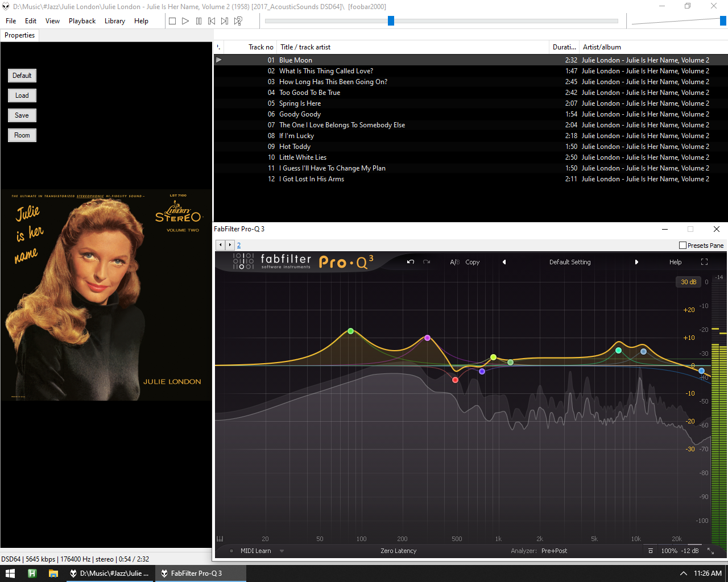The image size is (728, 582).
Task: Click the Default button
Action: coord(22,76)
